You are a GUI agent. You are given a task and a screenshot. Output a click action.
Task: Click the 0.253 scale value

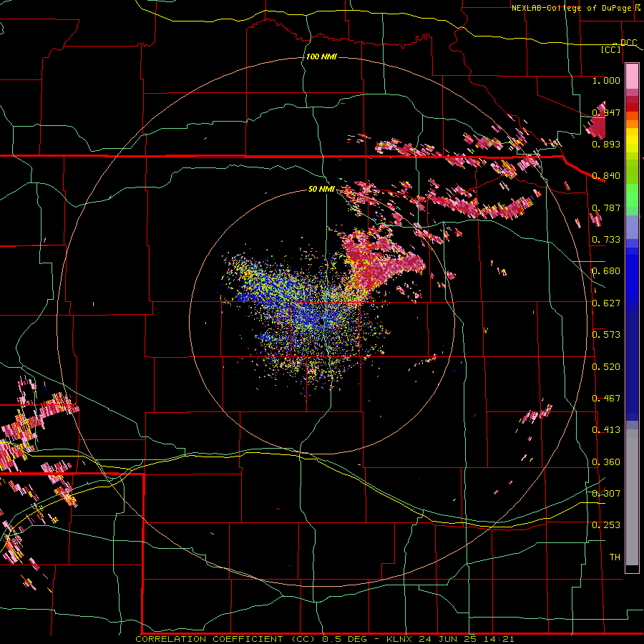coord(606,525)
